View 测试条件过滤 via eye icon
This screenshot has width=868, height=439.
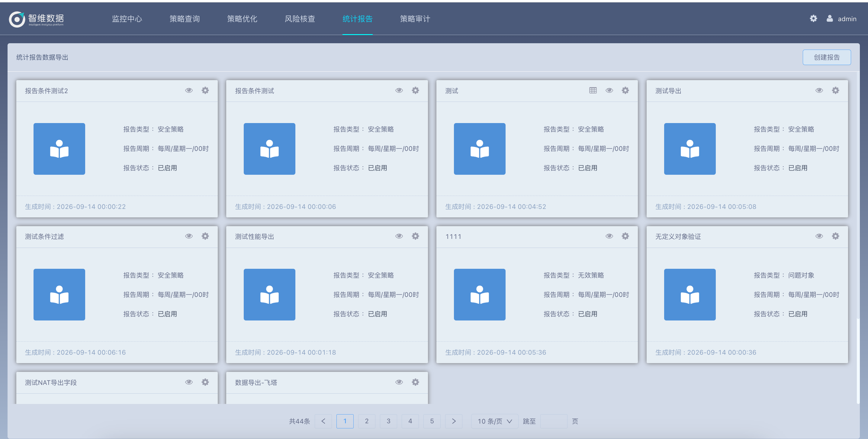(189, 236)
